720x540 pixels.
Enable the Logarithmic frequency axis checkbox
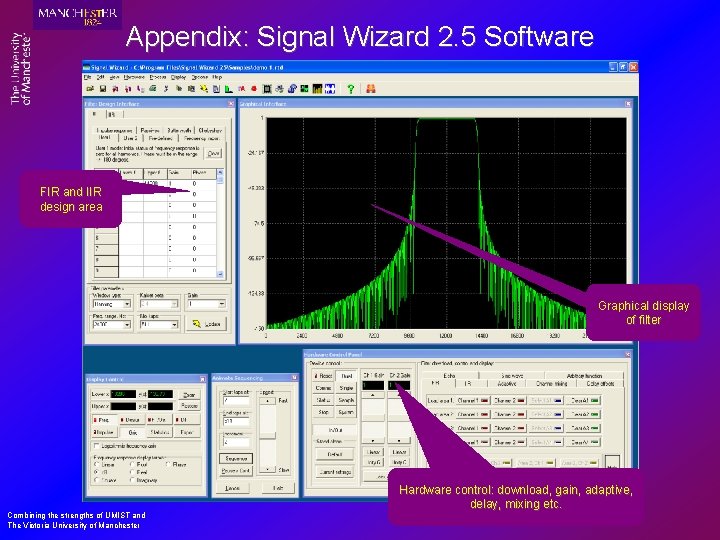[96, 446]
